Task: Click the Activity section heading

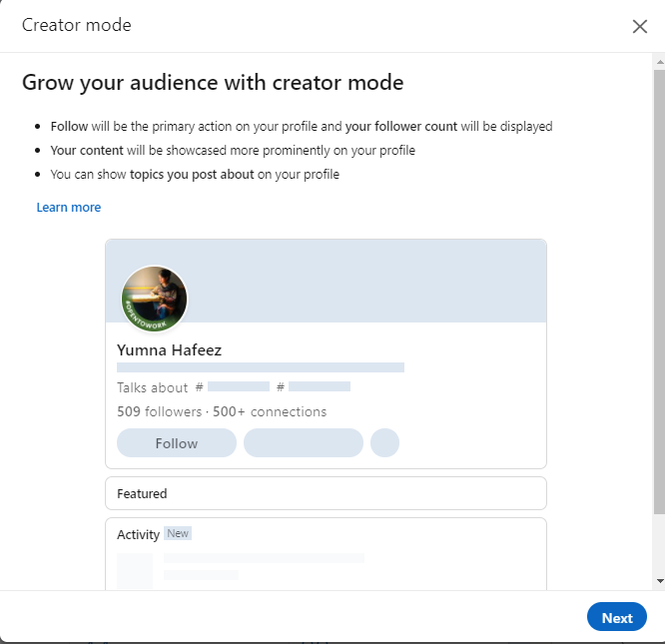Action: [138, 534]
